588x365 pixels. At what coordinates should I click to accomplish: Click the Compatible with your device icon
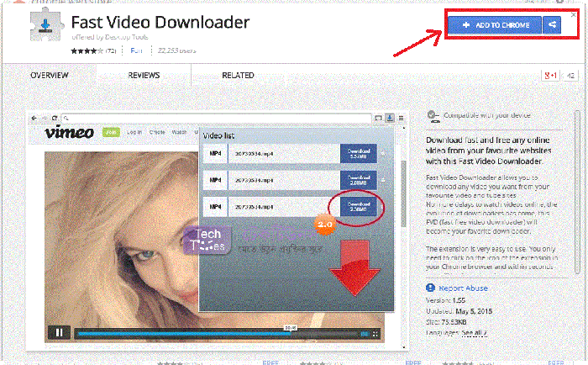[433, 116]
